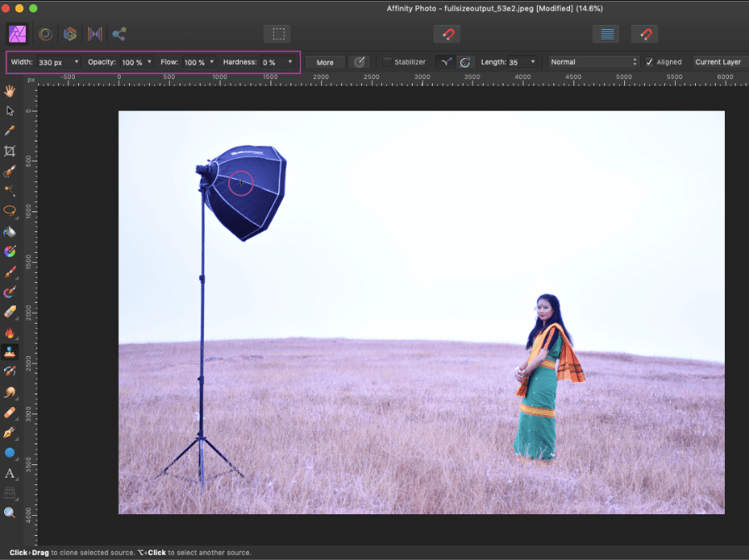Viewport: 749px width, 560px height.
Task: Click the Opacity value field
Action: (x=131, y=62)
